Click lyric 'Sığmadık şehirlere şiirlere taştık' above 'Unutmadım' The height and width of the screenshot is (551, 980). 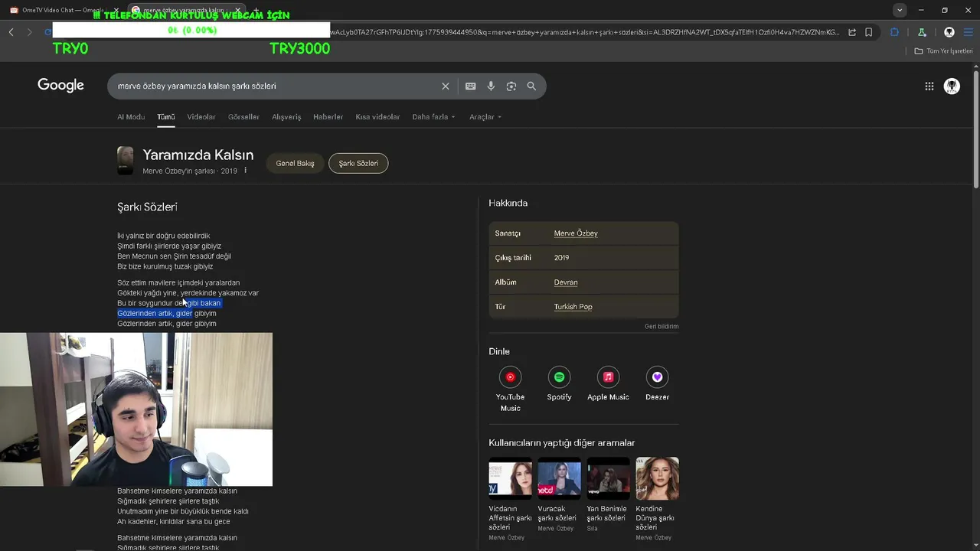pos(168,501)
